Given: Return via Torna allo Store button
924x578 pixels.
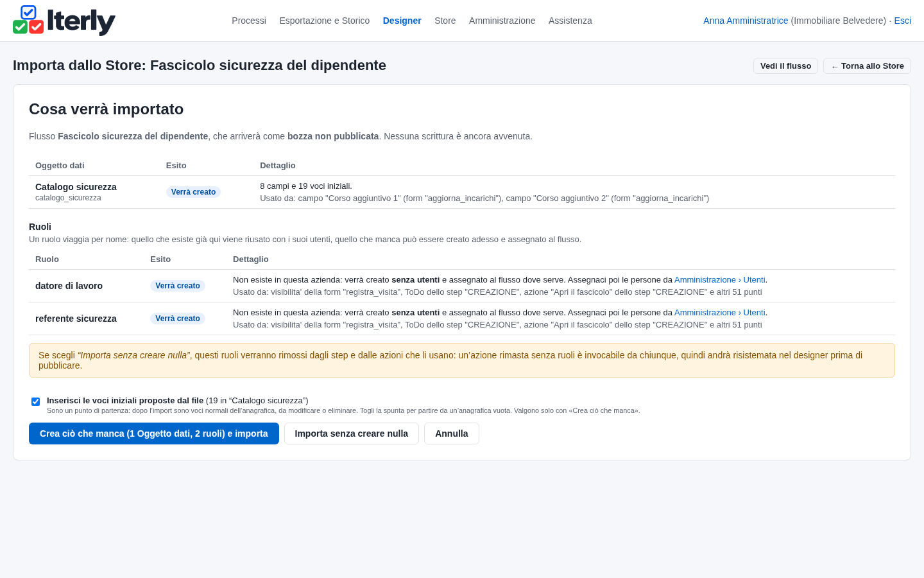Looking at the screenshot, I should (867, 66).
